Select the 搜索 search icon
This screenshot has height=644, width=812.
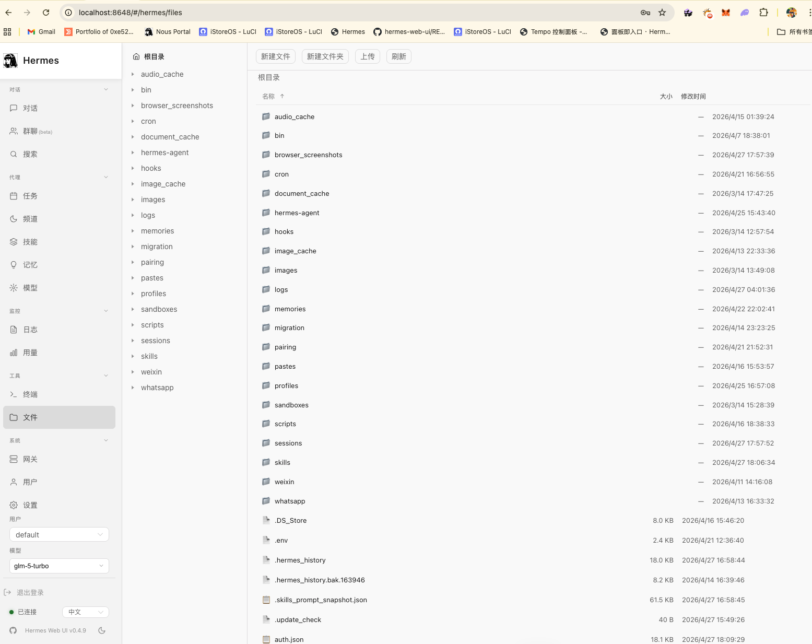coord(29,154)
